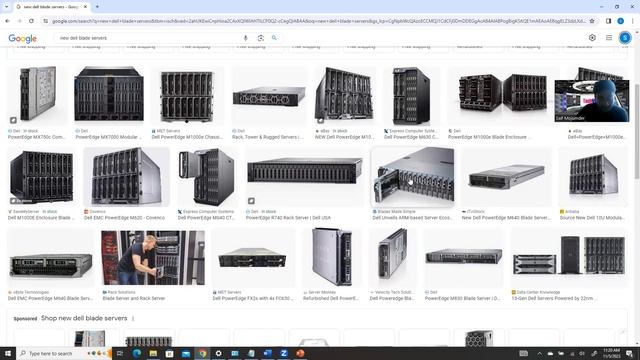This screenshot has height=360, width=640.
Task: Open Chrome profile icon in toolbar
Action: click(620, 21)
